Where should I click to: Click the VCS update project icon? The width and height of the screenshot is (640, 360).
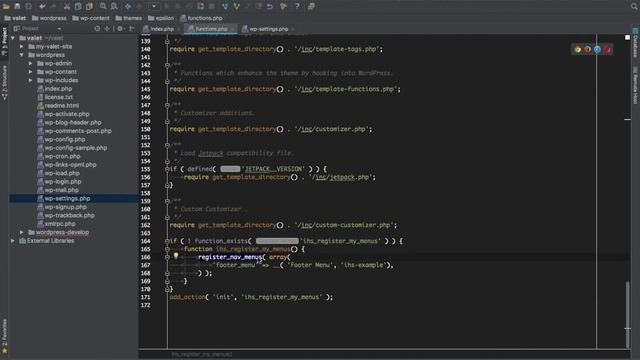225,7
